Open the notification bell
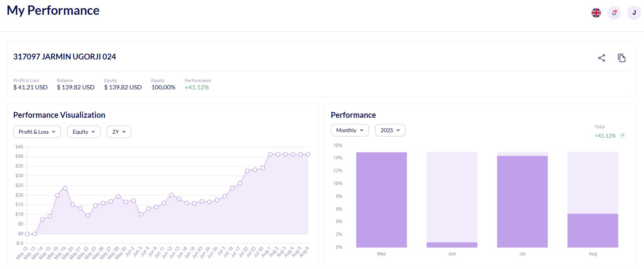Screen dimensions: 644x269 (614, 13)
